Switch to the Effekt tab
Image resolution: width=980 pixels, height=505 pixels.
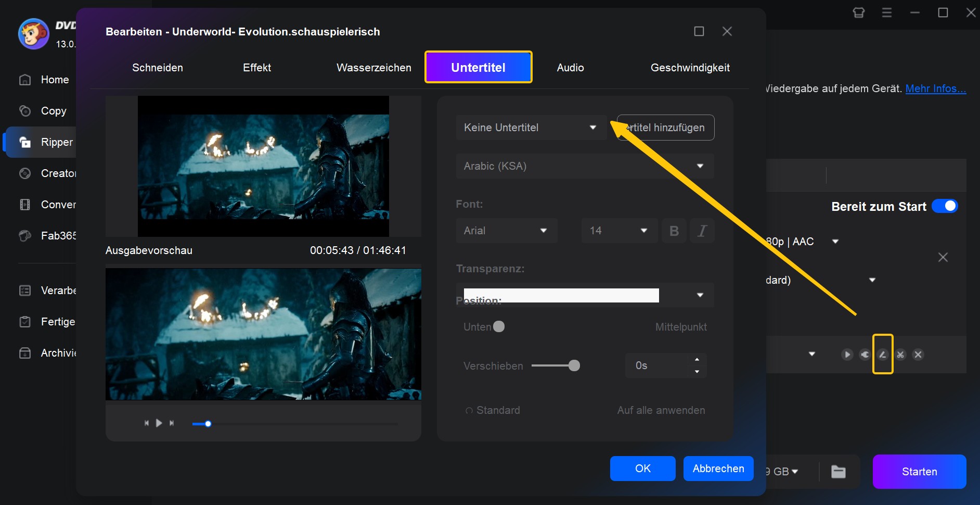[257, 68]
